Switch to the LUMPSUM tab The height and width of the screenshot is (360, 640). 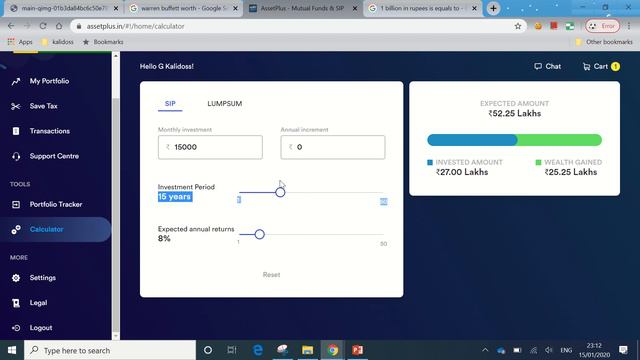(224, 104)
